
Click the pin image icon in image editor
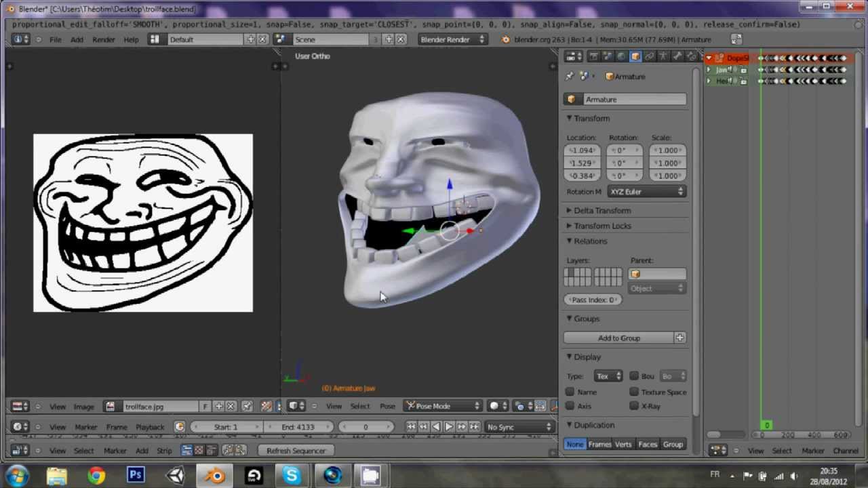(x=247, y=407)
